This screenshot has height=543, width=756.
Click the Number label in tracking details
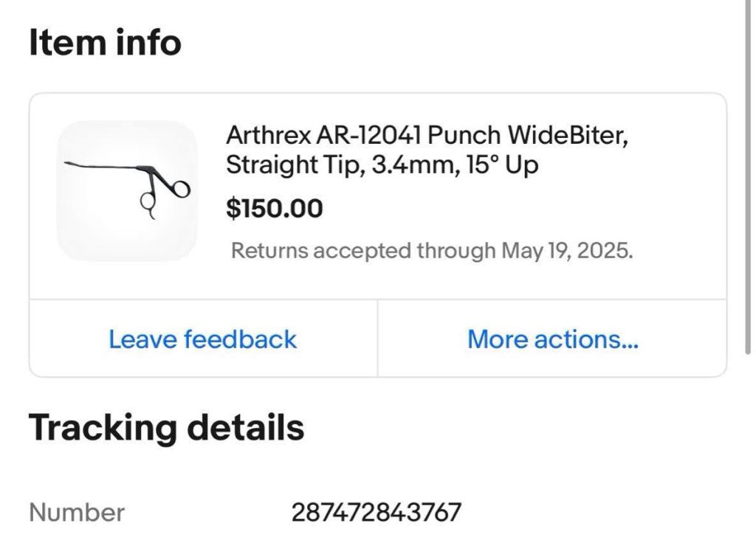[x=77, y=512]
